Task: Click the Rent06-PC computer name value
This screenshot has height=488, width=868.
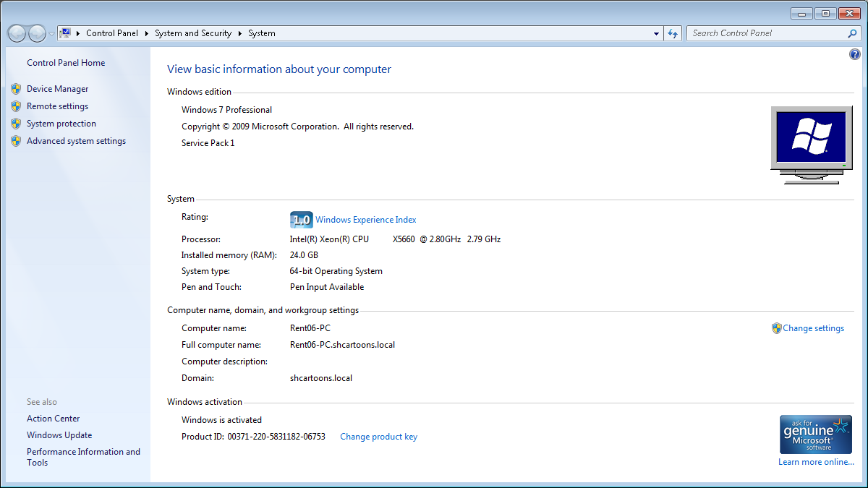Action: (x=310, y=328)
